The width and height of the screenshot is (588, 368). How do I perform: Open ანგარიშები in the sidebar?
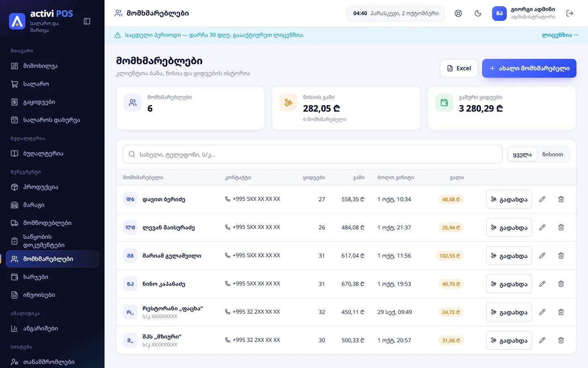click(52, 329)
